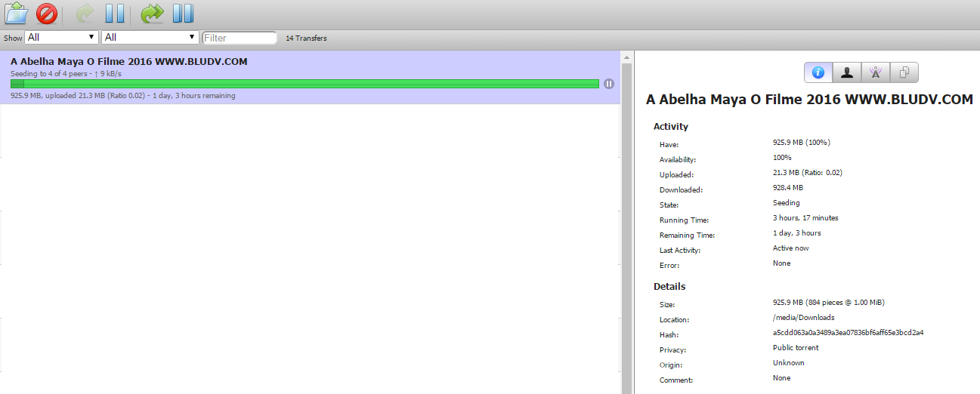Click the '884 pieces @ 1.00 MiB' size value
This screenshot has height=394, width=980.
[828, 302]
